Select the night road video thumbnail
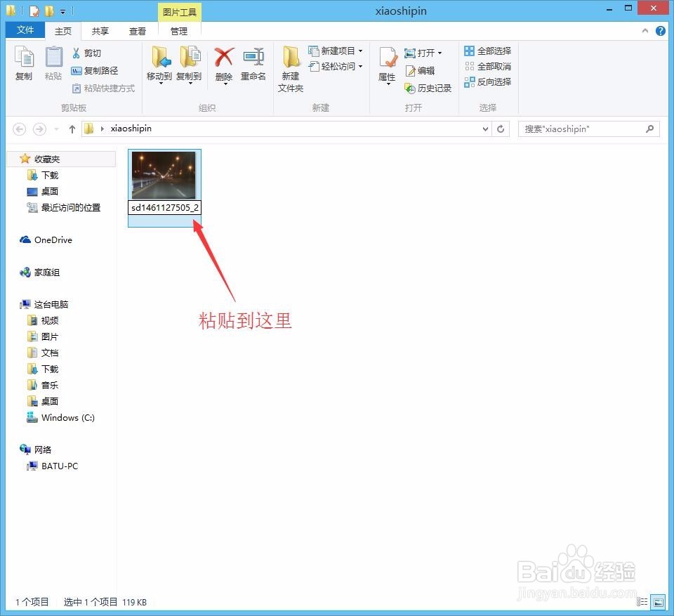 (164, 175)
